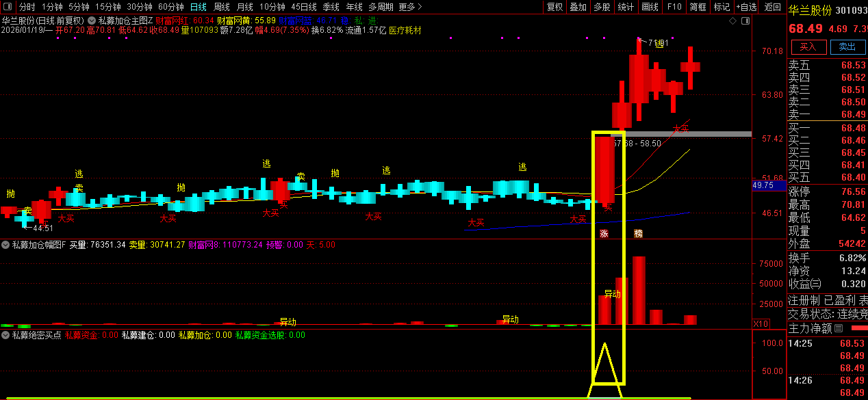Viewport: 868px width, 400px height.
Task: Switch to 季线 quarterly chart
Action: point(331,7)
